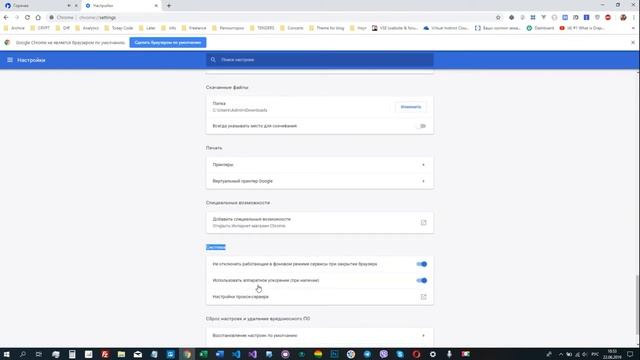The height and width of the screenshot is (360, 640).
Task: Open accessibility Chrome web store external link
Action: (423, 222)
